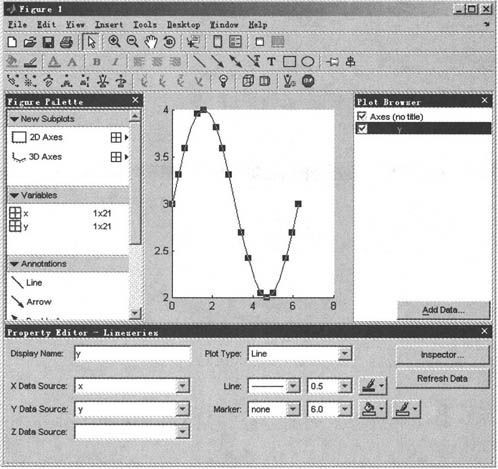Choose the Insert Ellipse annotation tool

pyautogui.click(x=307, y=62)
